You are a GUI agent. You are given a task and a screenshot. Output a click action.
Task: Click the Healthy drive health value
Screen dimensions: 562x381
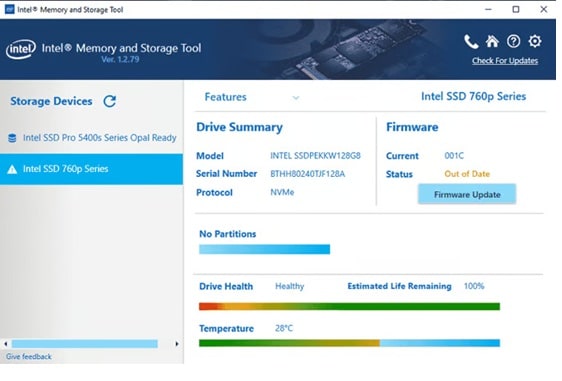[290, 286]
